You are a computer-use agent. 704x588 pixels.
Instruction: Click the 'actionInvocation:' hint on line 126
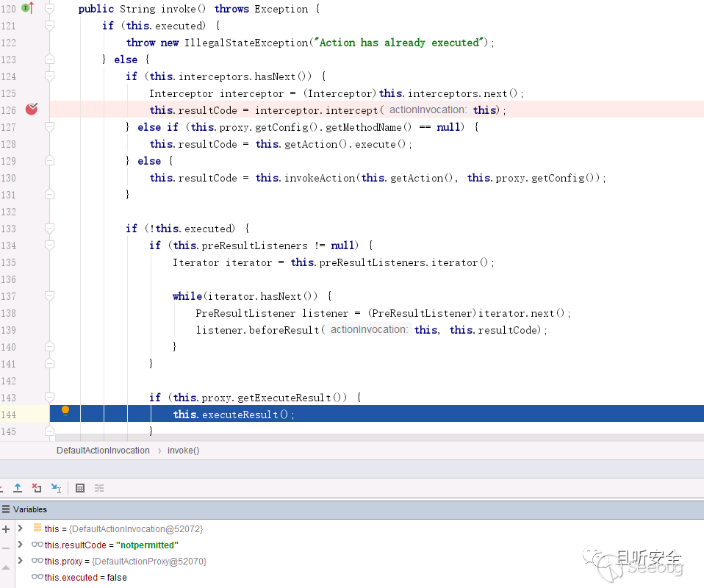tap(428, 110)
